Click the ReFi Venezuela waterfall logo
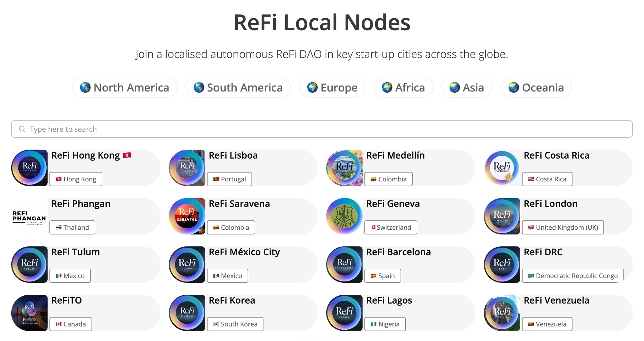 click(x=502, y=313)
